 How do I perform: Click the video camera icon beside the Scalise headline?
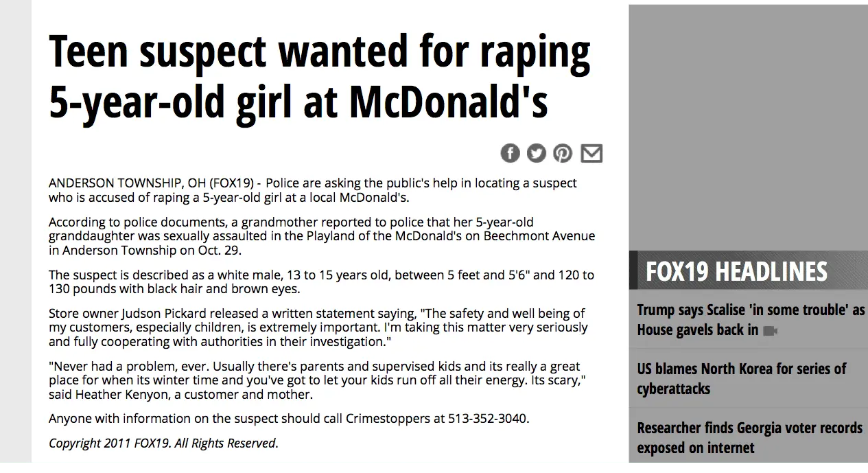[771, 331]
